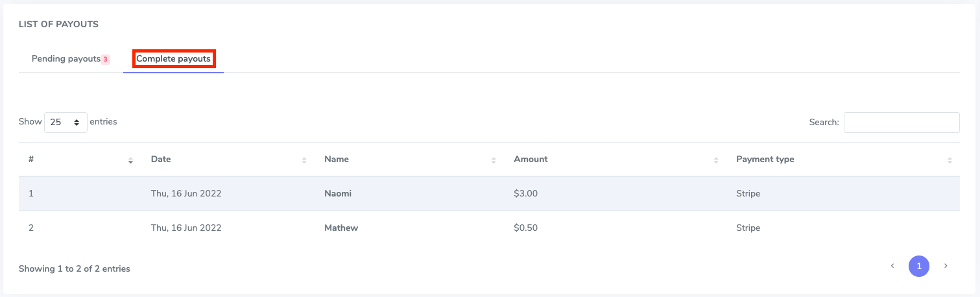Image resolution: width=980 pixels, height=297 pixels.
Task: Click sort icon in Amount column
Action: tap(716, 160)
